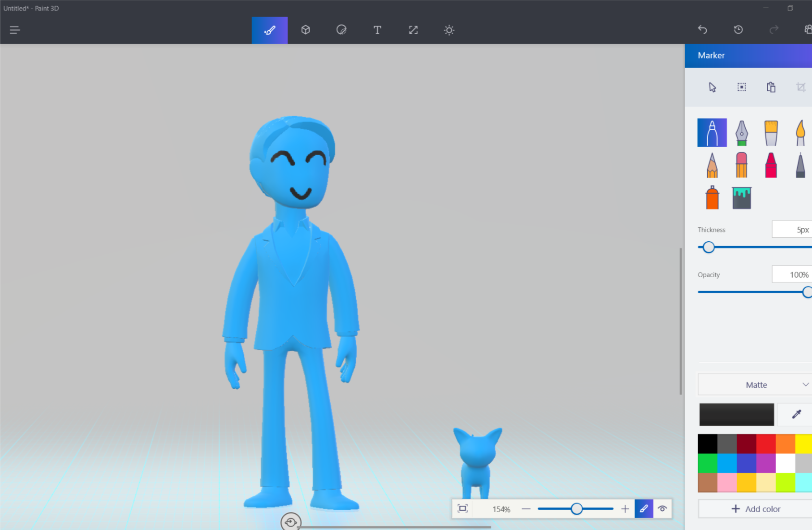Pick the lime green color swatch
The height and width of the screenshot is (530, 812).
tap(785, 482)
